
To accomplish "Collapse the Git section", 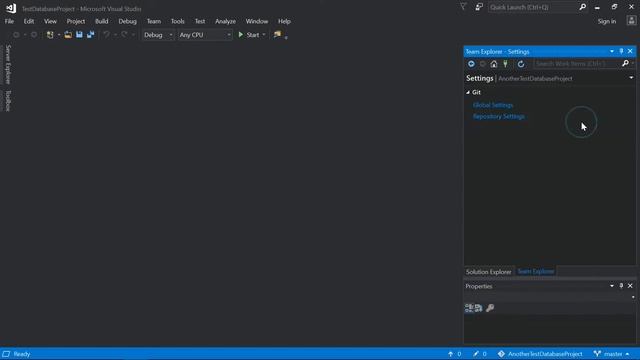I will tap(468, 93).
